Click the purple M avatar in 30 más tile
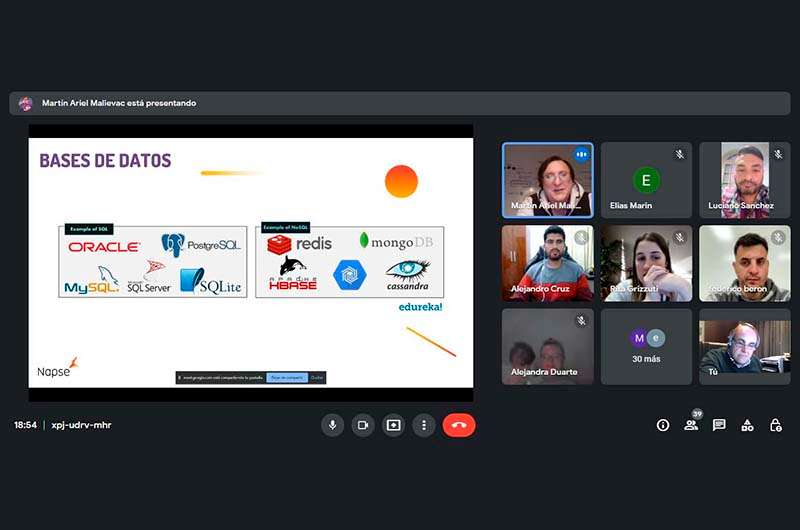This screenshot has width=800, height=530. point(639,338)
